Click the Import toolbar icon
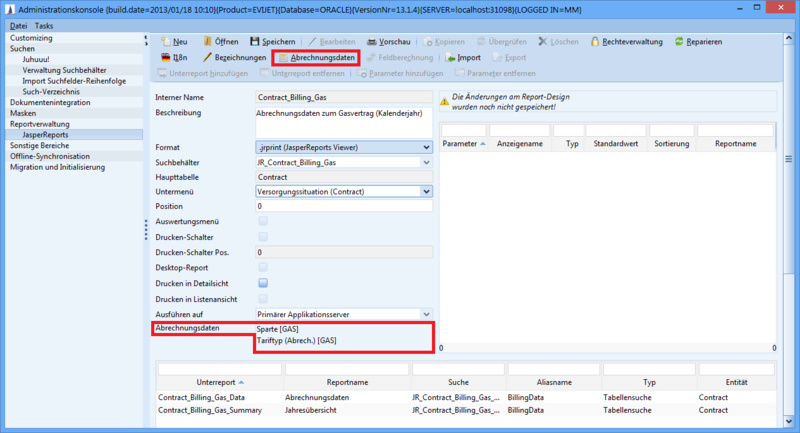Viewport: 800px width, 433px height. tap(450, 58)
